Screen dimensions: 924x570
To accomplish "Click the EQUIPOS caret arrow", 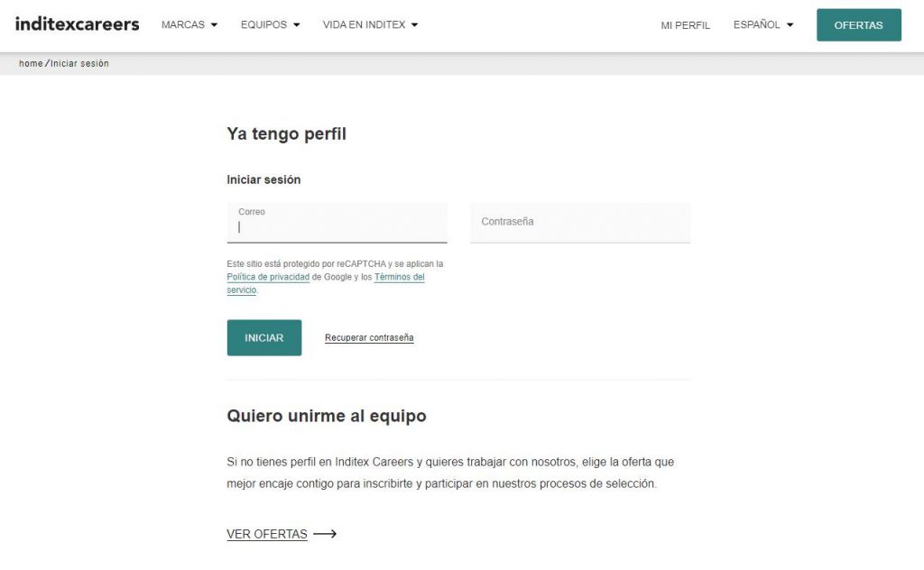I will click(296, 24).
